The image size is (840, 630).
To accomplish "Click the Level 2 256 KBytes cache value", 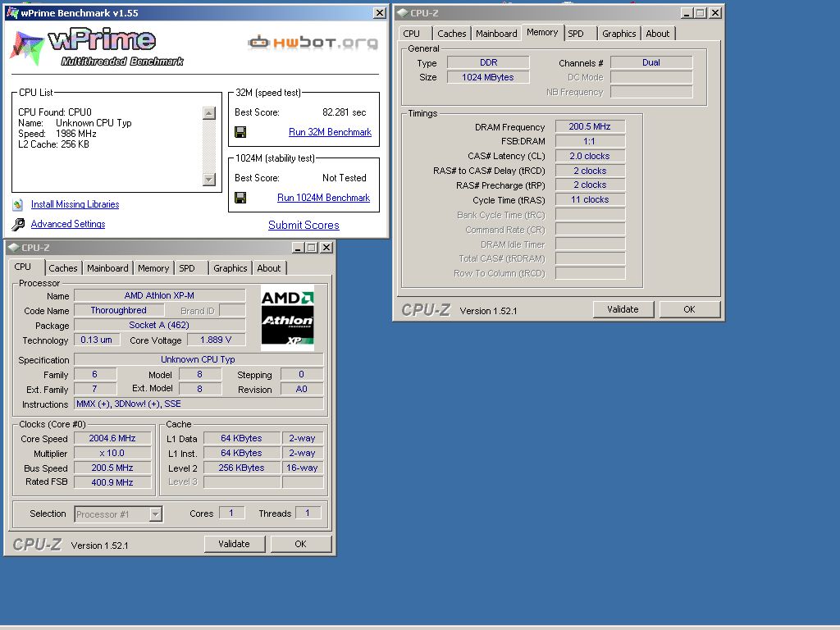I will click(242, 468).
